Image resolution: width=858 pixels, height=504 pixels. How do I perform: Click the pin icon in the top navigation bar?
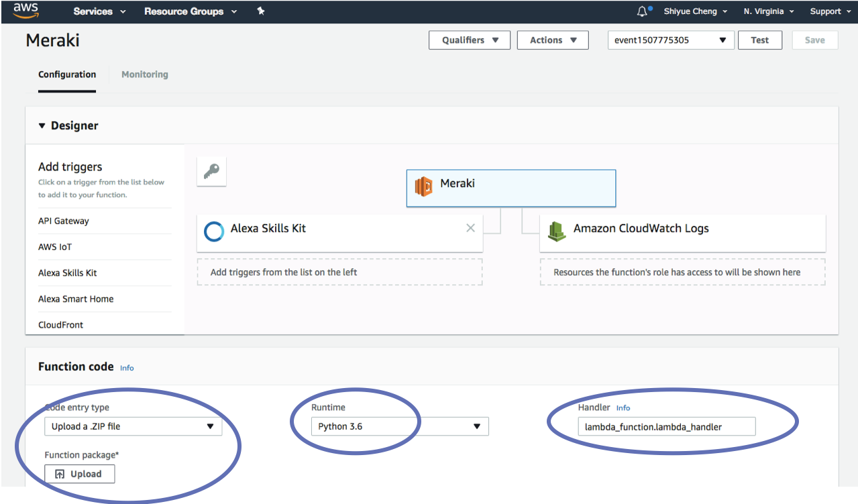[x=261, y=11]
